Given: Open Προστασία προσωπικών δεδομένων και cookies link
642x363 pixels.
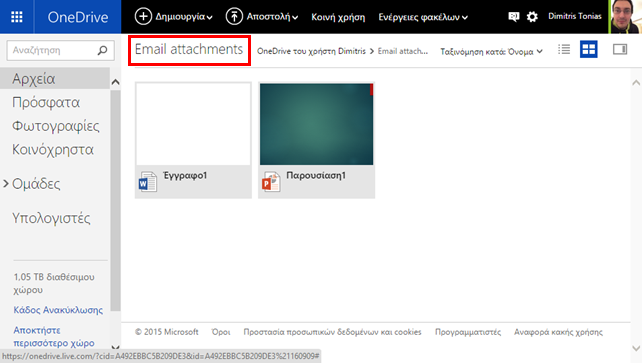Looking at the screenshot, I should coord(332,332).
